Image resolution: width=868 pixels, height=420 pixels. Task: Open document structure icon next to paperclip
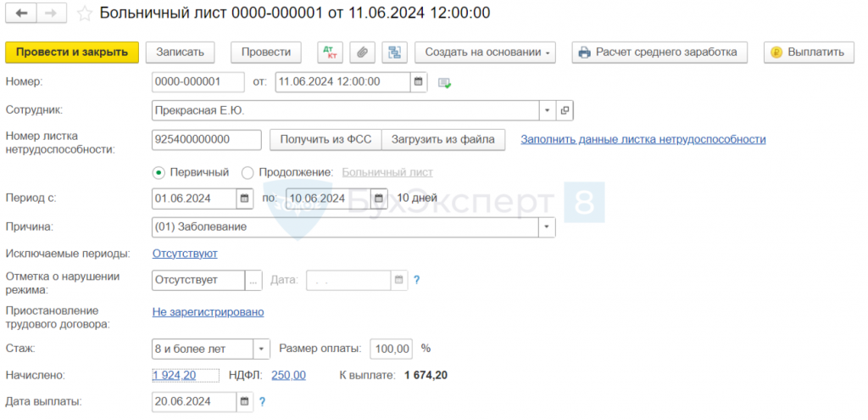394,52
